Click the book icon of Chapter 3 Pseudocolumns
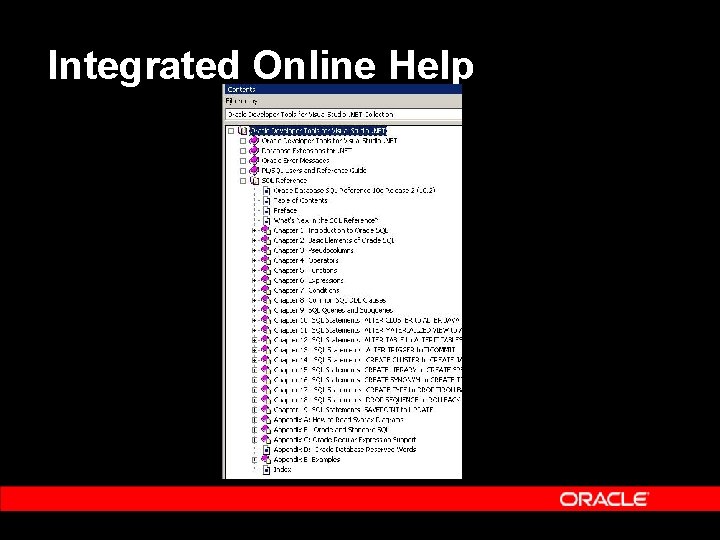The width and height of the screenshot is (720, 540). tap(266, 251)
